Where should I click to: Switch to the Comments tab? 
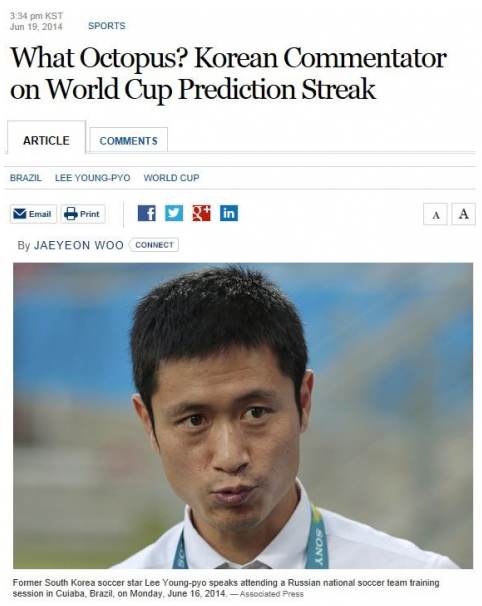click(x=129, y=140)
